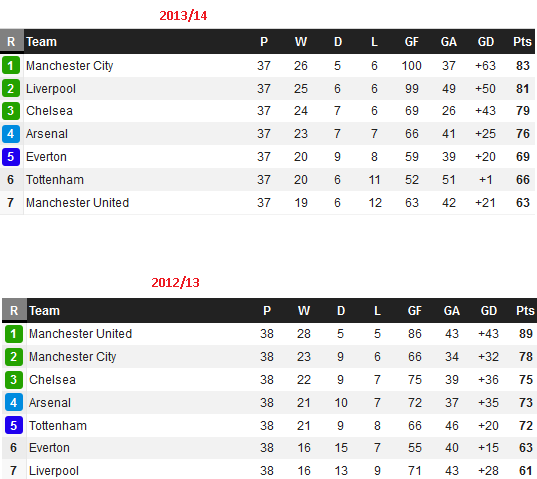The height and width of the screenshot is (479, 537).
Task: Open the Liverpool team name in 2013/14 table
Action: coord(51,89)
